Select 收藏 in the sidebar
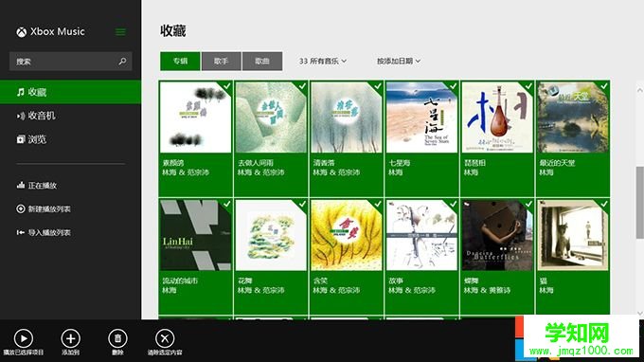This screenshot has width=644, height=362. (x=71, y=92)
